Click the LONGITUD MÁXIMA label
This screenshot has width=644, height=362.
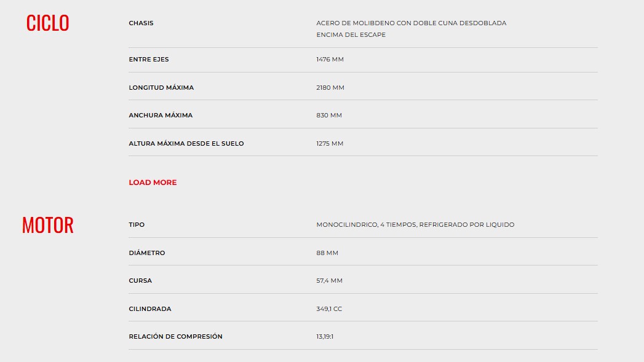coord(161,88)
